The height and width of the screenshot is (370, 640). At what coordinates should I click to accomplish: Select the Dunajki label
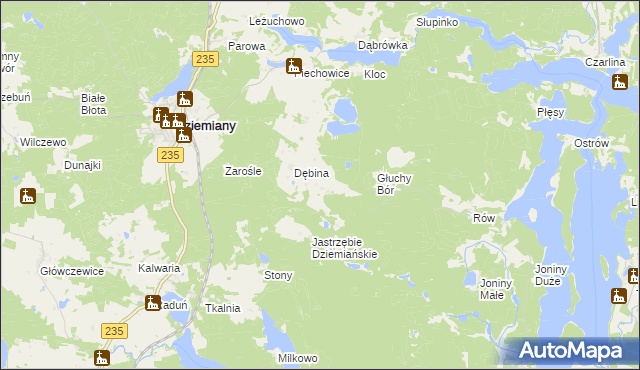(82, 166)
